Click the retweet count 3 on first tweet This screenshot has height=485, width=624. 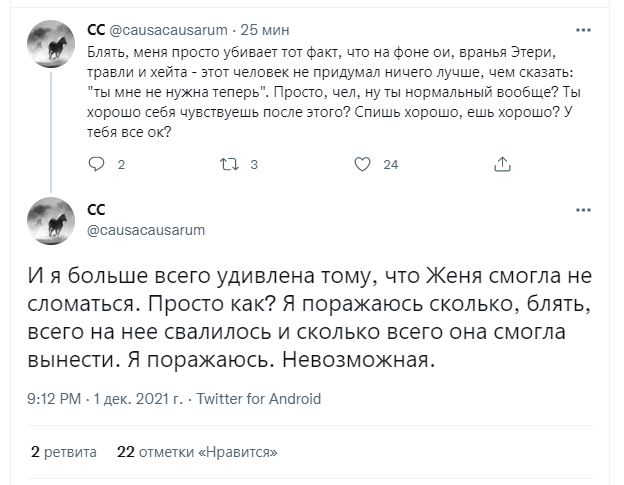click(254, 165)
